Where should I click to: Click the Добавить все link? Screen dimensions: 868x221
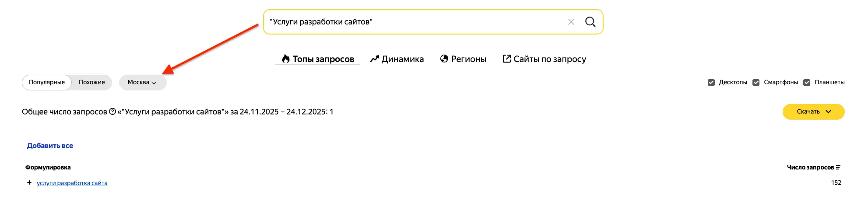point(50,146)
